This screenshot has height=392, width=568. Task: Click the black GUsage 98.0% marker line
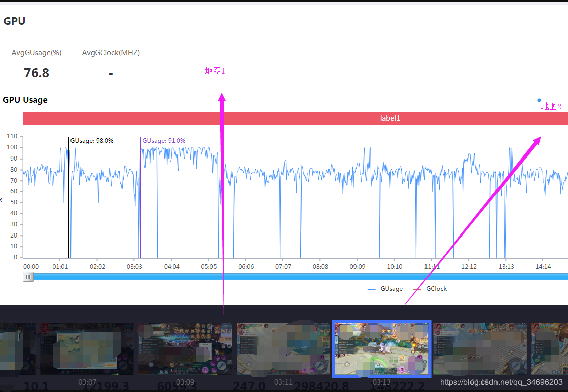tap(68, 197)
